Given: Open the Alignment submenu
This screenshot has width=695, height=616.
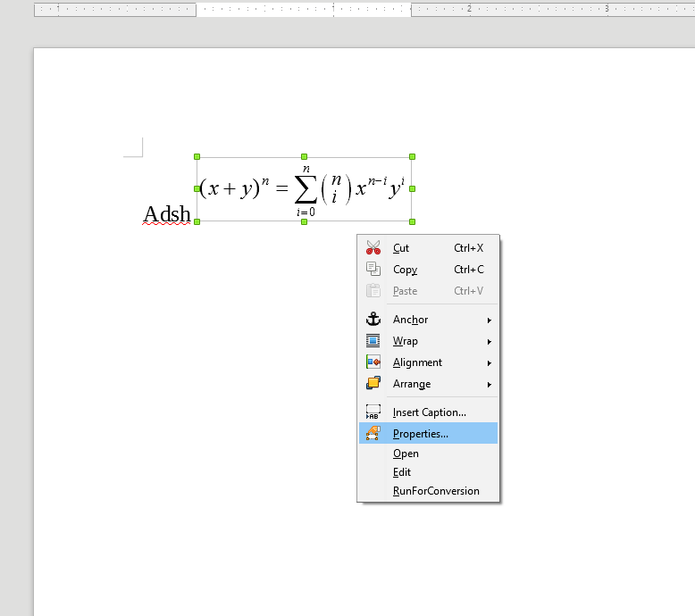Looking at the screenshot, I should pos(428,362).
